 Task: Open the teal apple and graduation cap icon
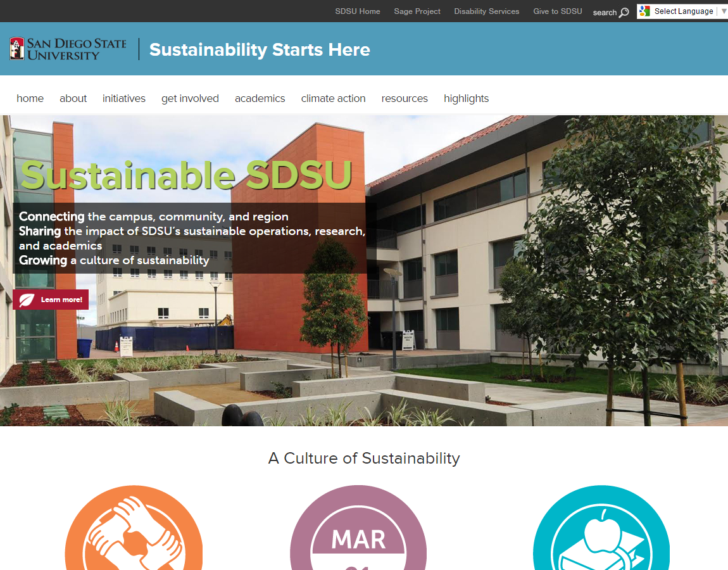tap(601, 528)
